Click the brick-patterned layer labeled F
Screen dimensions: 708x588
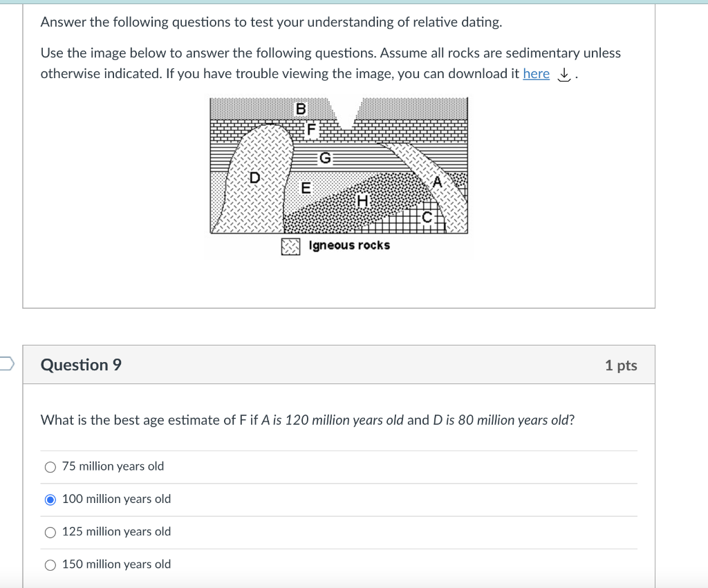pyautogui.click(x=313, y=129)
